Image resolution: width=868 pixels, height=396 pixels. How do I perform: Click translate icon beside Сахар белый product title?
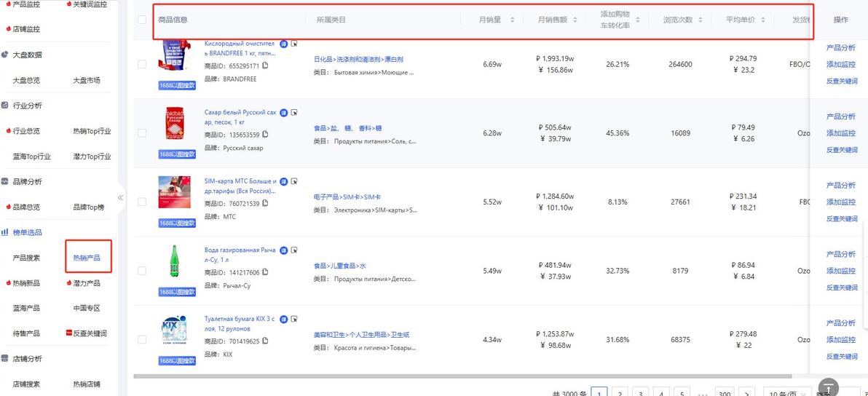[x=284, y=113]
